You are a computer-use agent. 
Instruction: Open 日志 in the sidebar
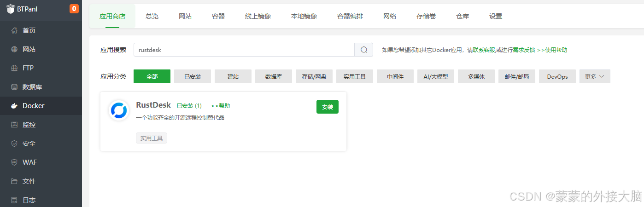41,200
